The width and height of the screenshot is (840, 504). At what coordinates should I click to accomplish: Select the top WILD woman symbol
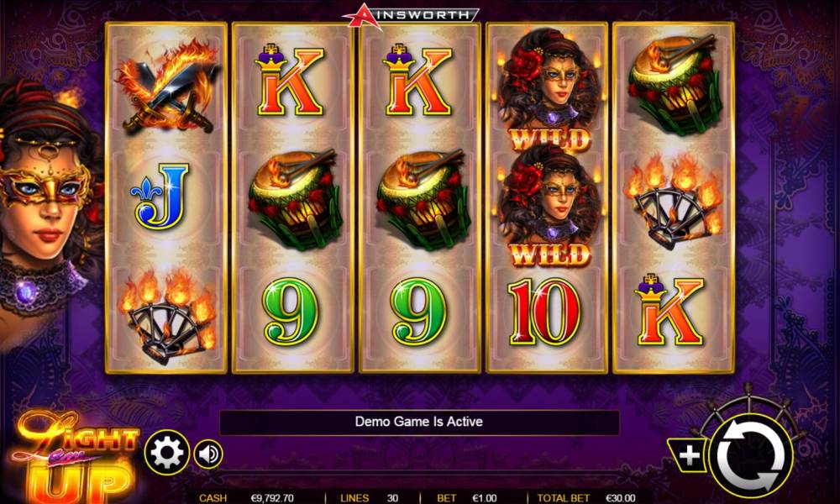[x=549, y=90]
